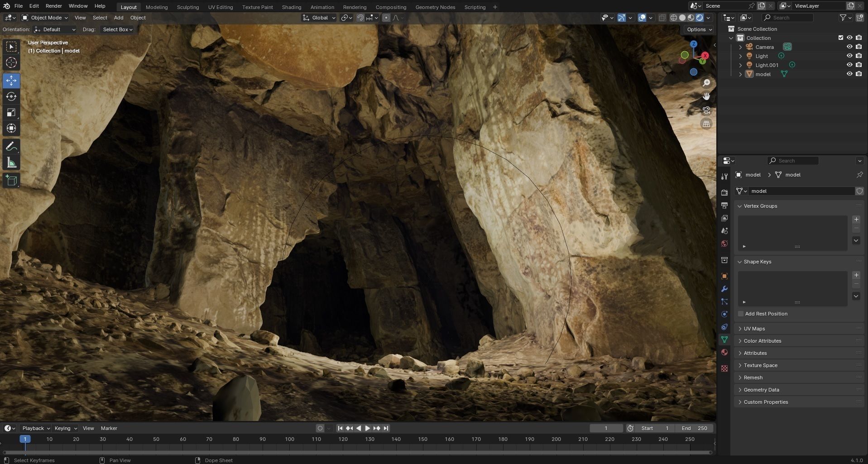Click the viewport zoom magnifier icon
Screen dimensions: 868x464
click(x=706, y=83)
